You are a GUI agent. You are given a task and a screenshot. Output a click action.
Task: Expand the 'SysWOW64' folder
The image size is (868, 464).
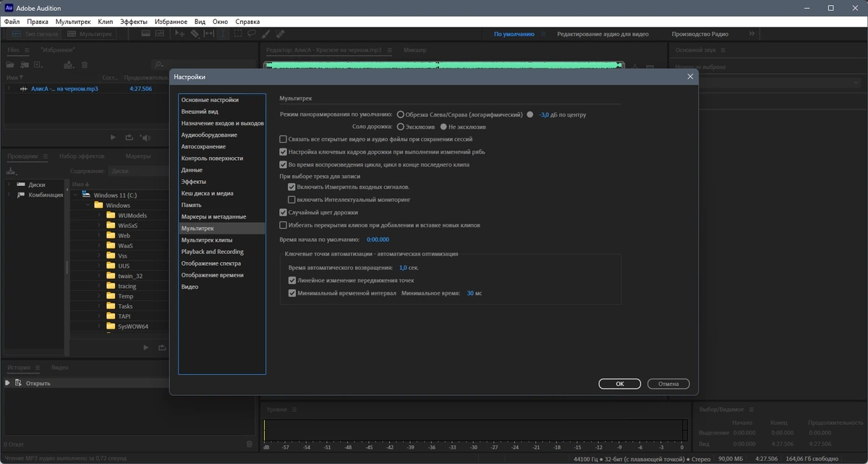point(101,326)
